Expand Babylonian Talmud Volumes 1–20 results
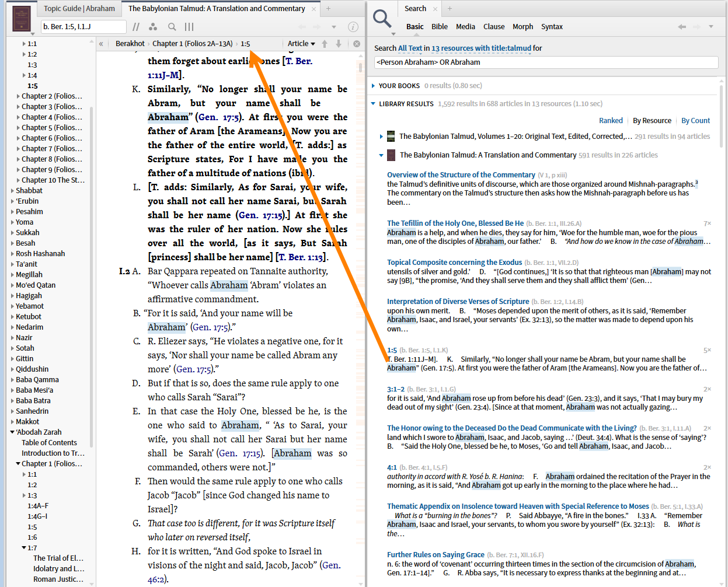This screenshot has width=728, height=587. [381, 137]
